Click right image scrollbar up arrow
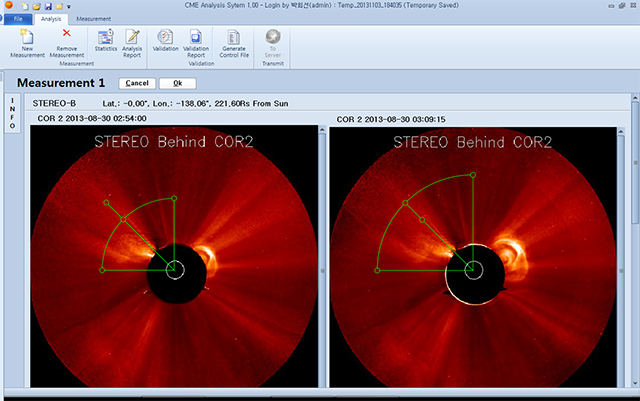The image size is (640, 401). pyautogui.click(x=621, y=131)
